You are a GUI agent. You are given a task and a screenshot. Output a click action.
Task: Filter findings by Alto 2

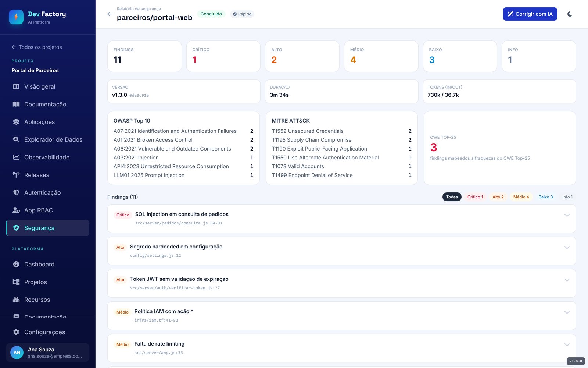(x=498, y=197)
